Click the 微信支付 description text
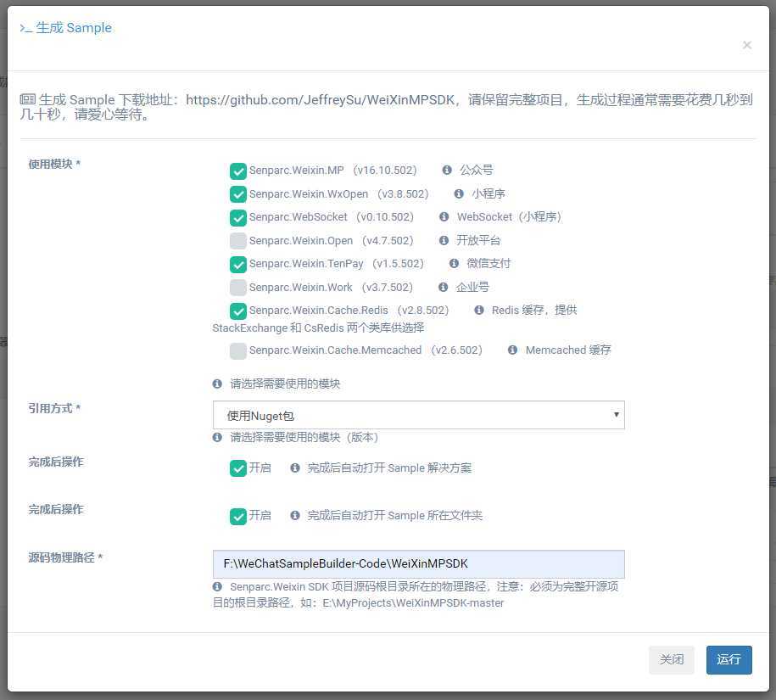This screenshot has height=700, width=776. click(x=488, y=263)
